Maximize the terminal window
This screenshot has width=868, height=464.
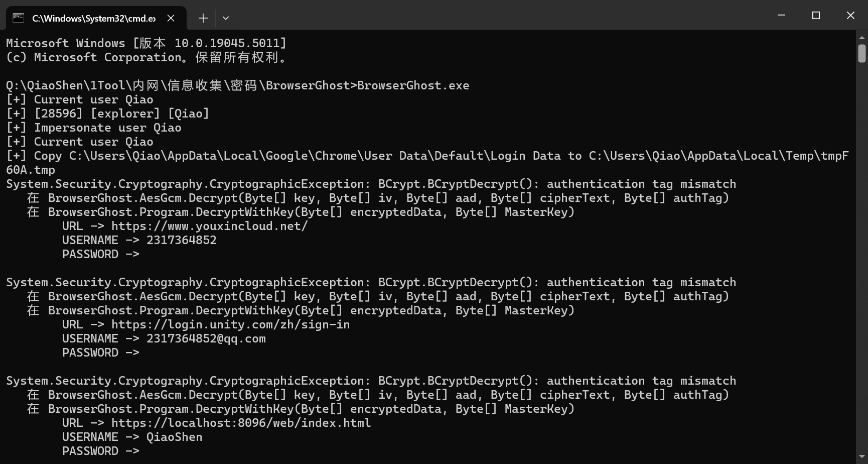coord(816,16)
